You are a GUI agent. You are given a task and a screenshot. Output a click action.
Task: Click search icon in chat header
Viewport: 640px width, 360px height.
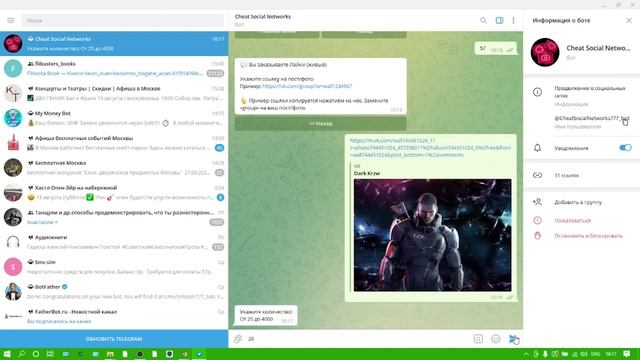pyautogui.click(x=483, y=20)
